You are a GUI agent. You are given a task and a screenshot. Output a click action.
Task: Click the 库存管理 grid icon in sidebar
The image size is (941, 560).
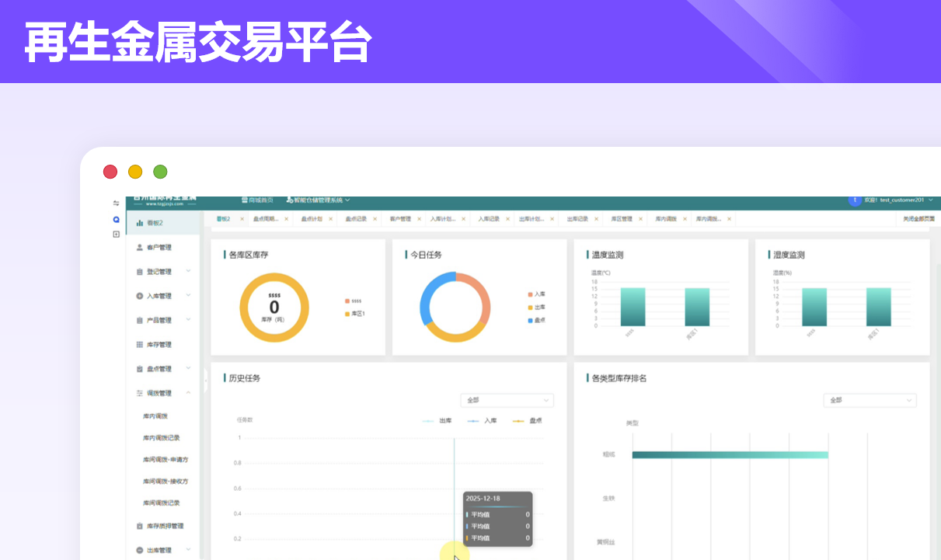click(140, 344)
